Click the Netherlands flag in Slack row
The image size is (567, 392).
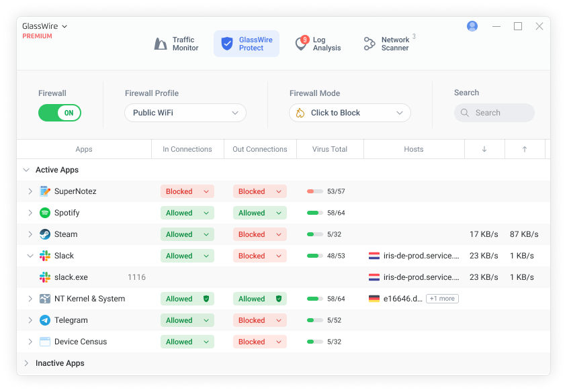click(x=374, y=256)
